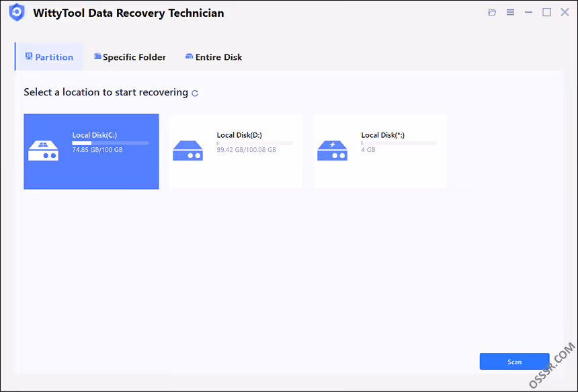This screenshot has width=578, height=392.
Task: Select the Local Disk(C:) drive icon
Action: (44, 151)
